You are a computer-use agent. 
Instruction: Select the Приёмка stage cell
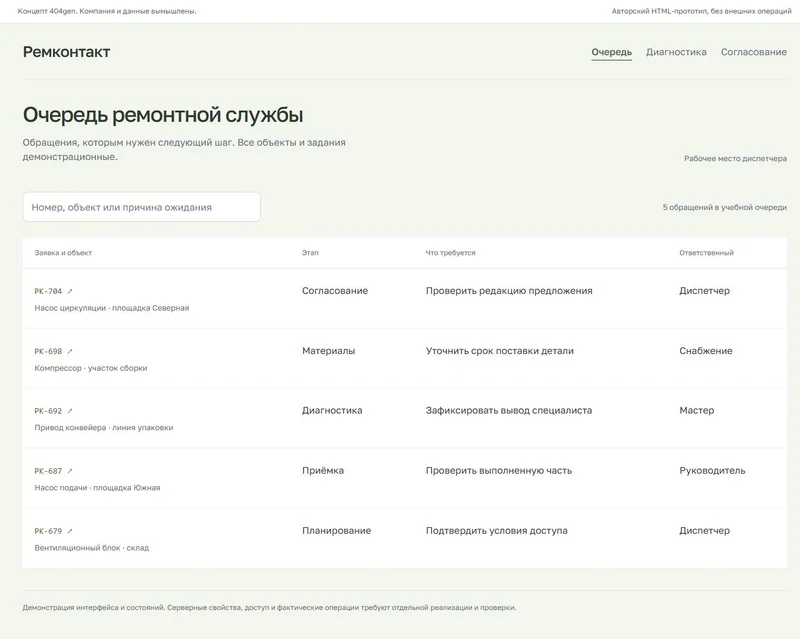tap(323, 471)
